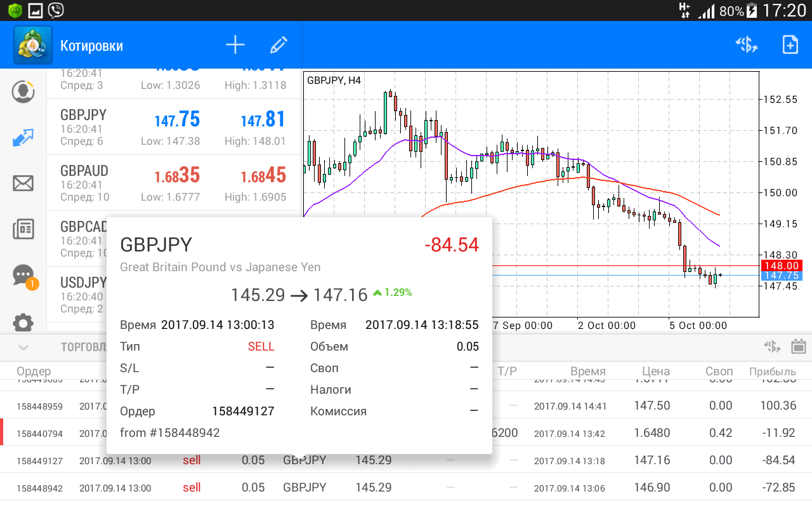Tap GBPJPY, H4 chart label

[x=334, y=81]
